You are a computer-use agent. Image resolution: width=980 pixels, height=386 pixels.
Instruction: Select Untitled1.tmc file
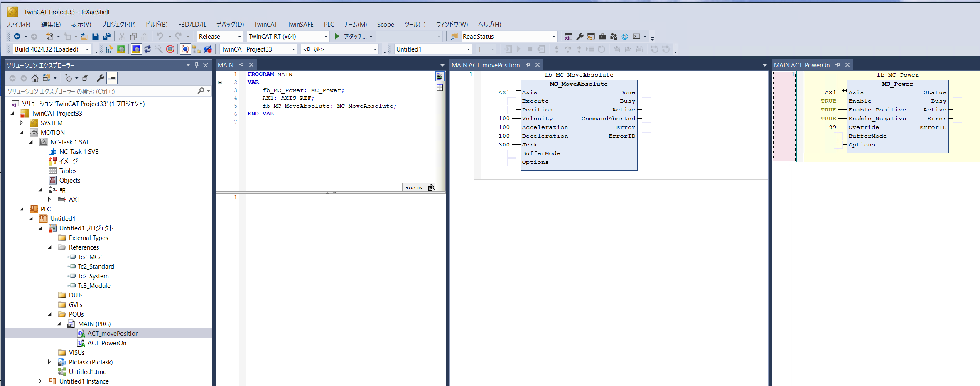click(87, 372)
